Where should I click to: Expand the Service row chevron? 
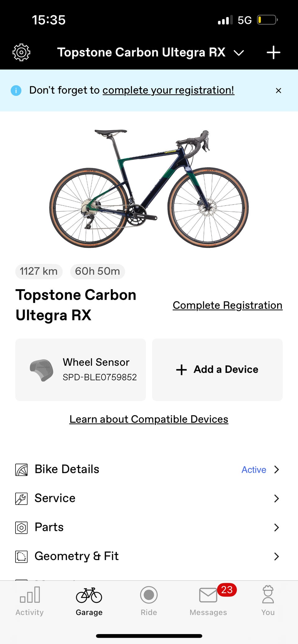pyautogui.click(x=277, y=498)
